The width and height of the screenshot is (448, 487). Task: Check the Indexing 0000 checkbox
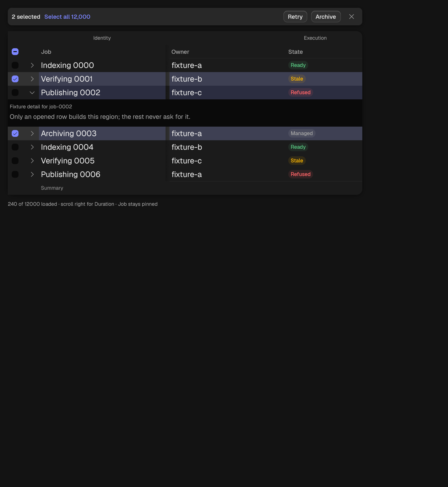tap(15, 65)
